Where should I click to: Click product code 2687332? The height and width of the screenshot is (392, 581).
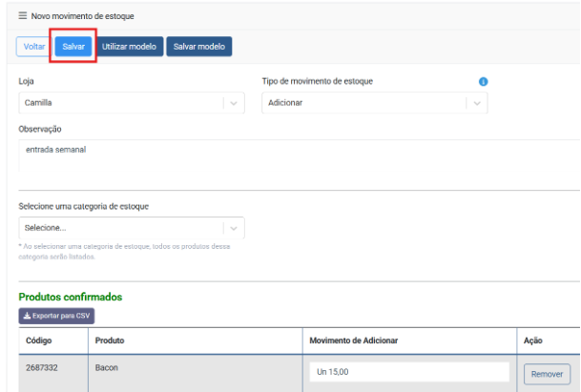(x=42, y=367)
